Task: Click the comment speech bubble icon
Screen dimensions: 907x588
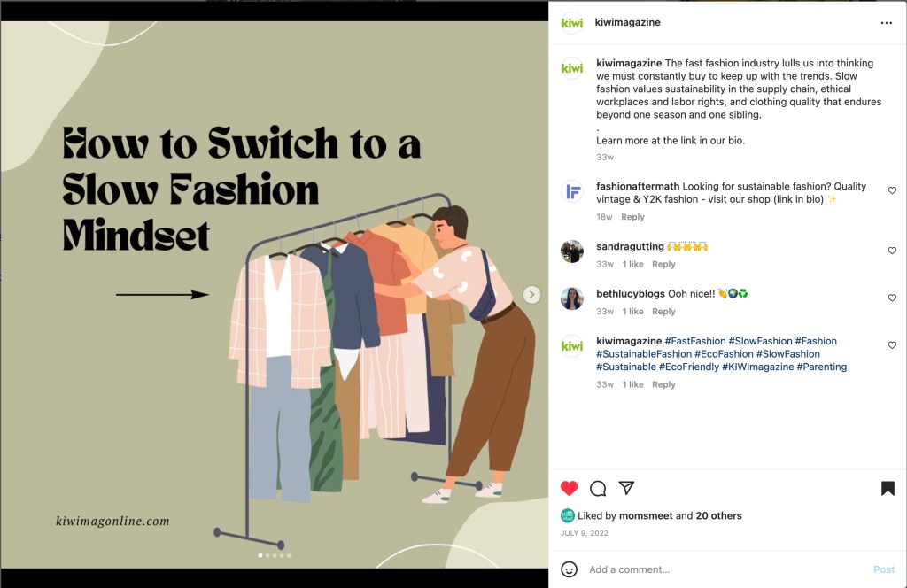Action: tap(598, 488)
